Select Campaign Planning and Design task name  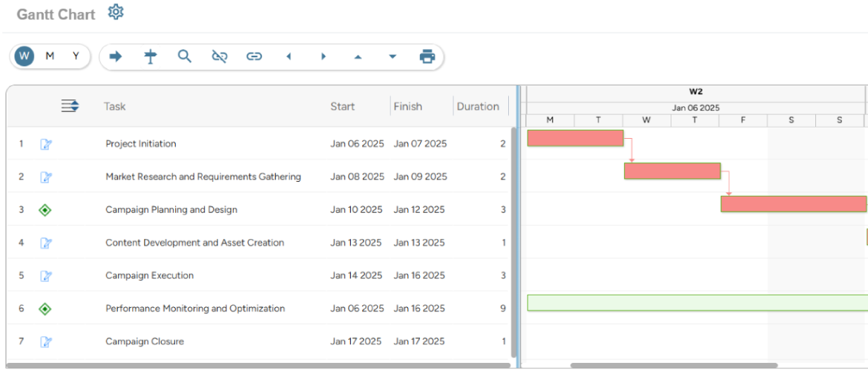(x=171, y=210)
